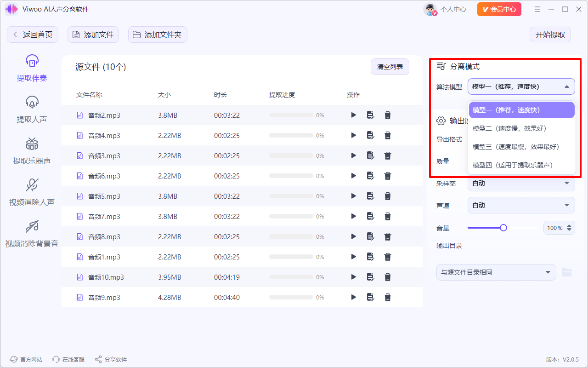Image resolution: width=588 pixels, height=368 pixels.
Task: Choose 模型四（适用于提取乐器声）option
Action: 522,165
